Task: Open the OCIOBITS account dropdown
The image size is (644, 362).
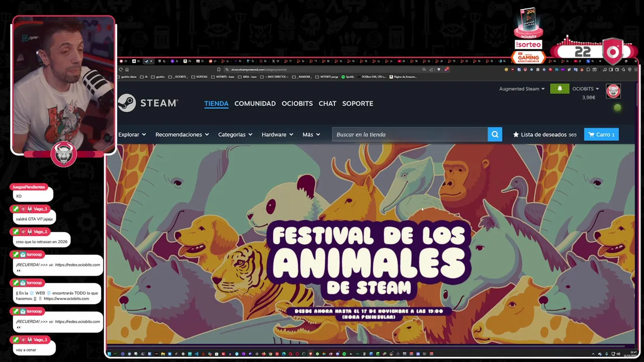Action: 586,89
